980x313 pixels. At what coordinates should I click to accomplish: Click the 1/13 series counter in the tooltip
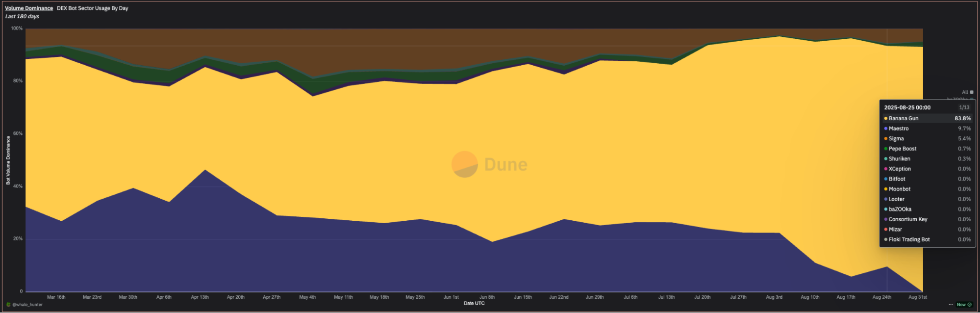[x=964, y=107]
